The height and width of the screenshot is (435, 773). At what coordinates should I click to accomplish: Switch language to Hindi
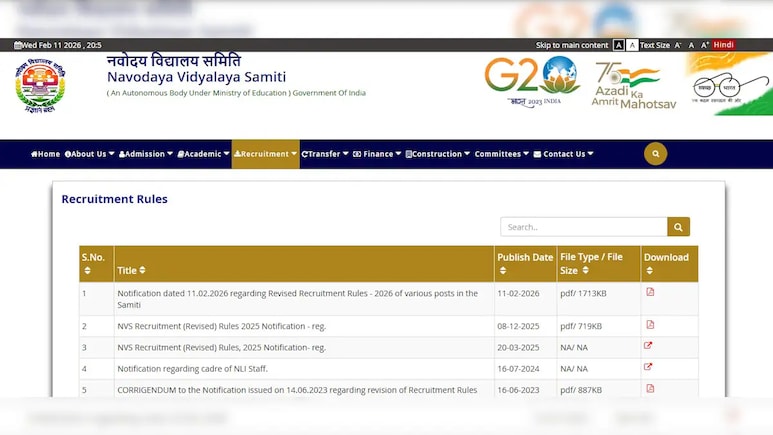[723, 45]
